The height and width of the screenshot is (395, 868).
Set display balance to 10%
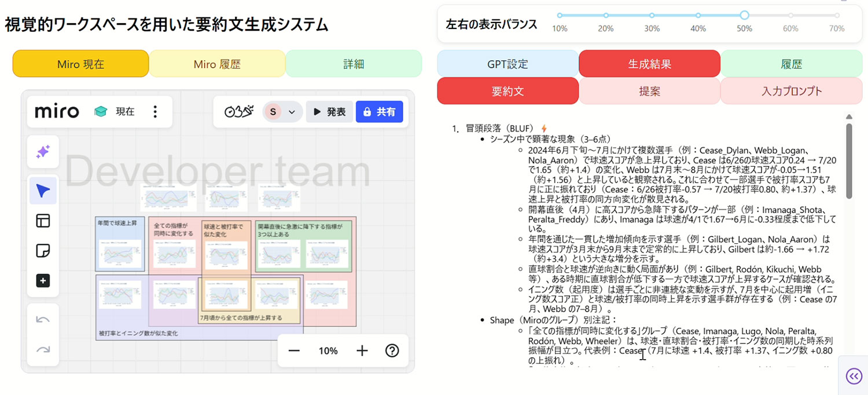[x=560, y=16]
